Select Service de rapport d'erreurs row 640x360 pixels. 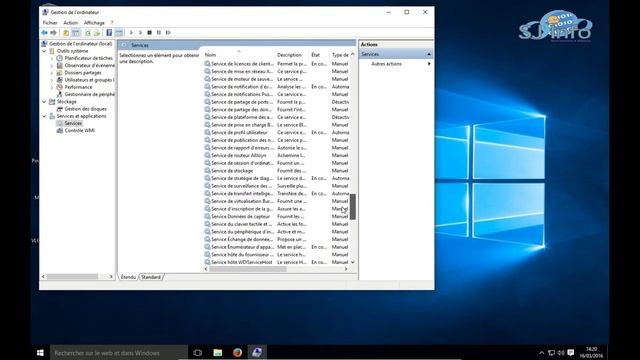click(x=276, y=148)
